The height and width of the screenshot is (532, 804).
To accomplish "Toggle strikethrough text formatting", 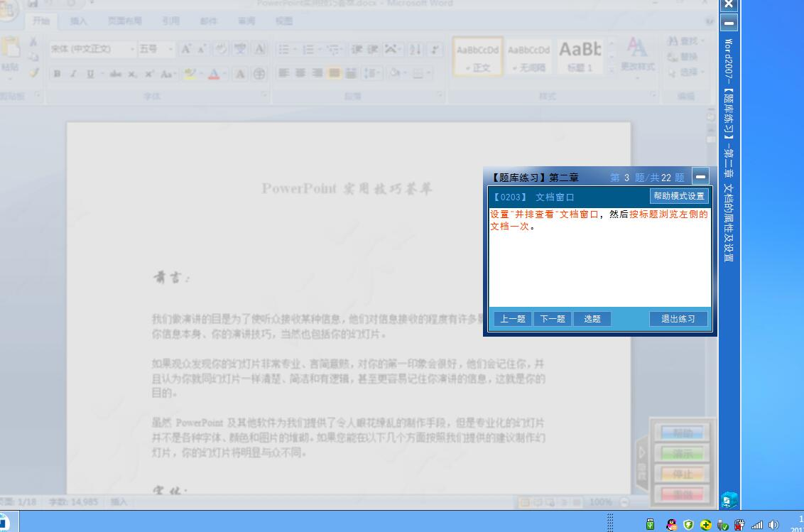I will [x=115, y=74].
